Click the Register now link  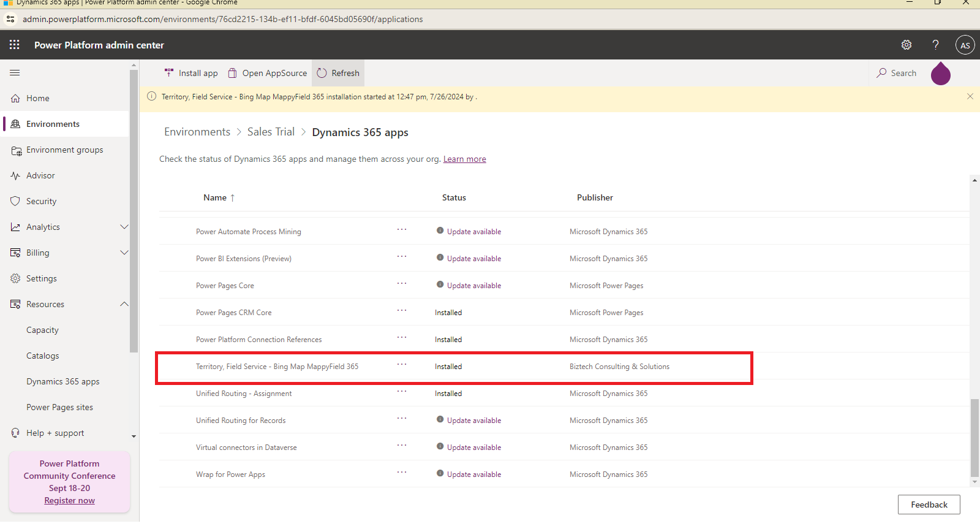[70, 500]
